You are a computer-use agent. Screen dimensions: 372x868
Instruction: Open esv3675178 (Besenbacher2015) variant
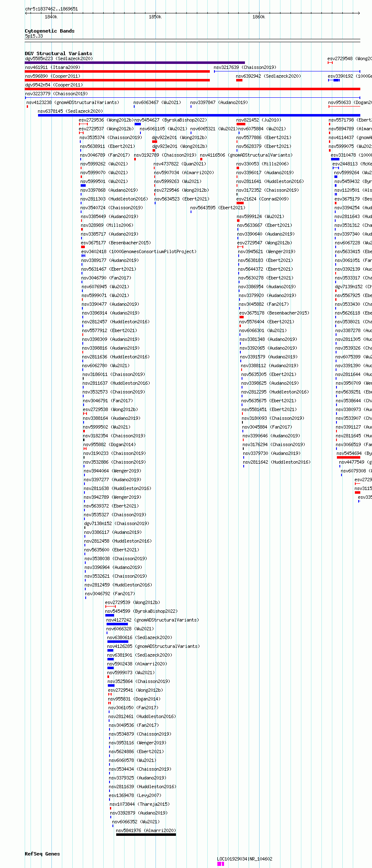point(274,313)
